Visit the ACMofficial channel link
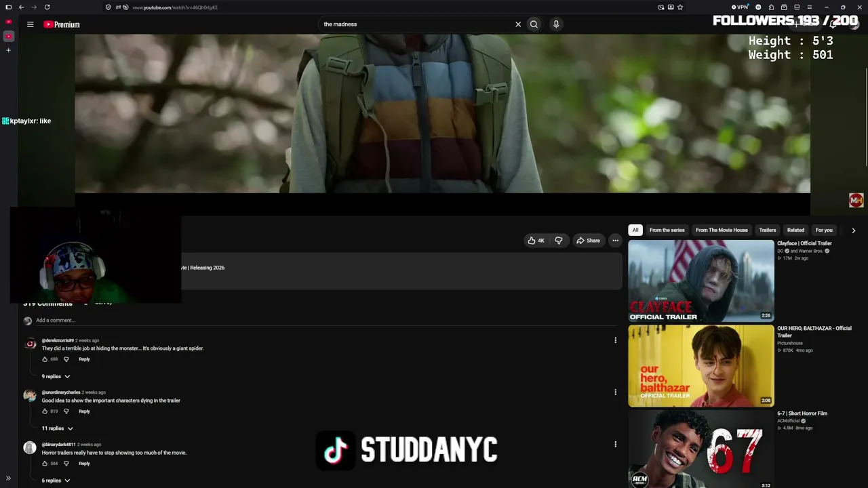The image size is (868, 488). (x=789, y=421)
